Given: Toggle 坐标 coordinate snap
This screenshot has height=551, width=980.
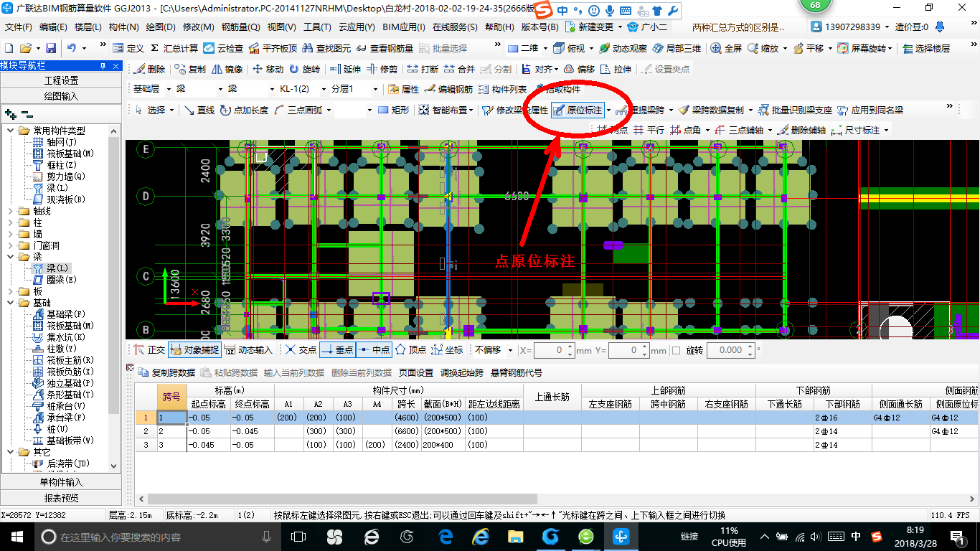Looking at the screenshot, I should point(447,349).
